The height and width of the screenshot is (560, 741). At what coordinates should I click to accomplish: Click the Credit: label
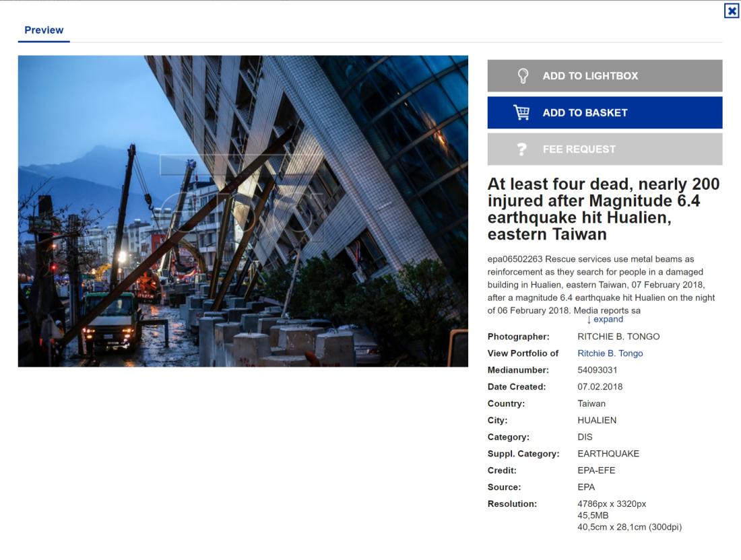coord(502,470)
